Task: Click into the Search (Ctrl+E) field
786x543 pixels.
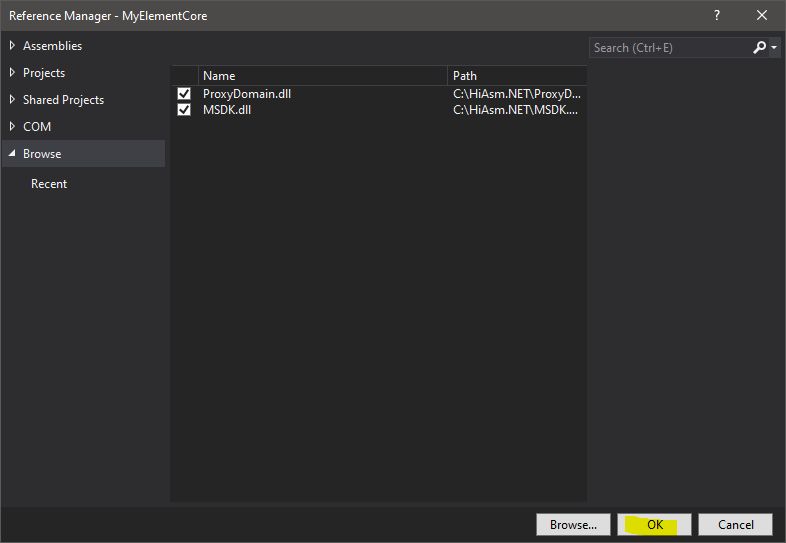Action: pos(668,48)
